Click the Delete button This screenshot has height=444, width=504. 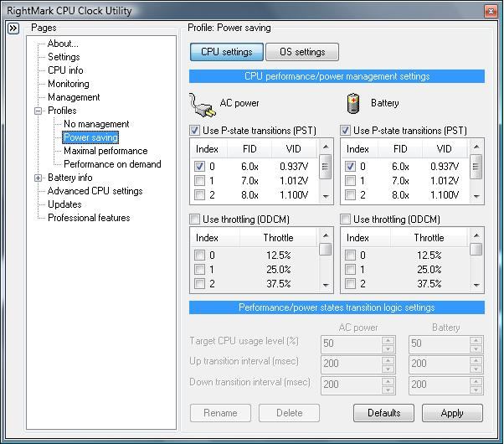point(290,413)
